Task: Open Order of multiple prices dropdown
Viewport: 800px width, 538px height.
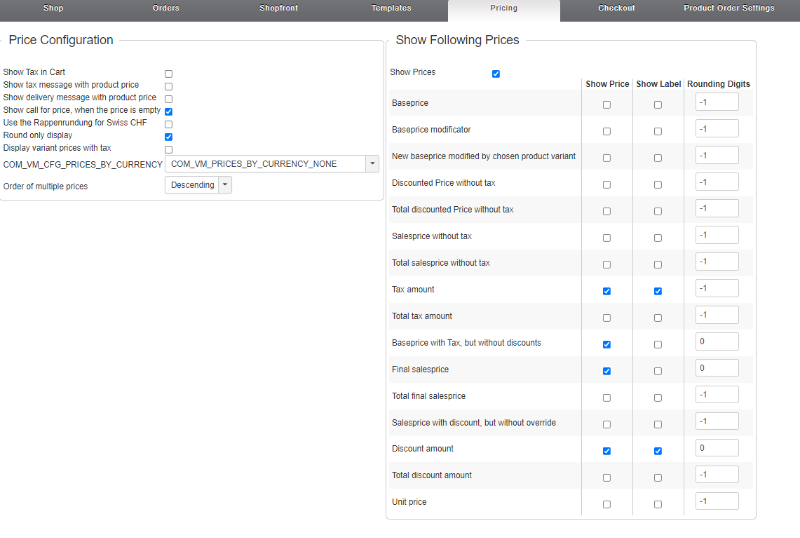Action: (x=198, y=185)
